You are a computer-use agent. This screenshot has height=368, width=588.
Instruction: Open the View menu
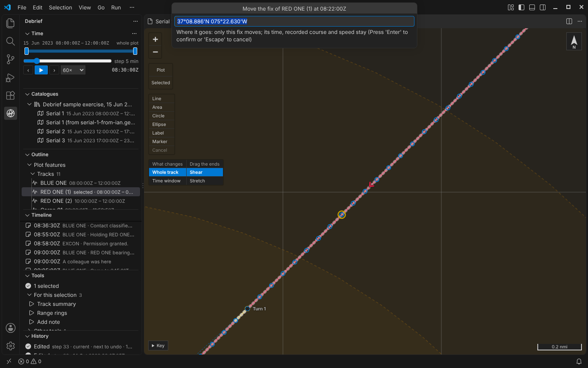pyautogui.click(x=85, y=7)
